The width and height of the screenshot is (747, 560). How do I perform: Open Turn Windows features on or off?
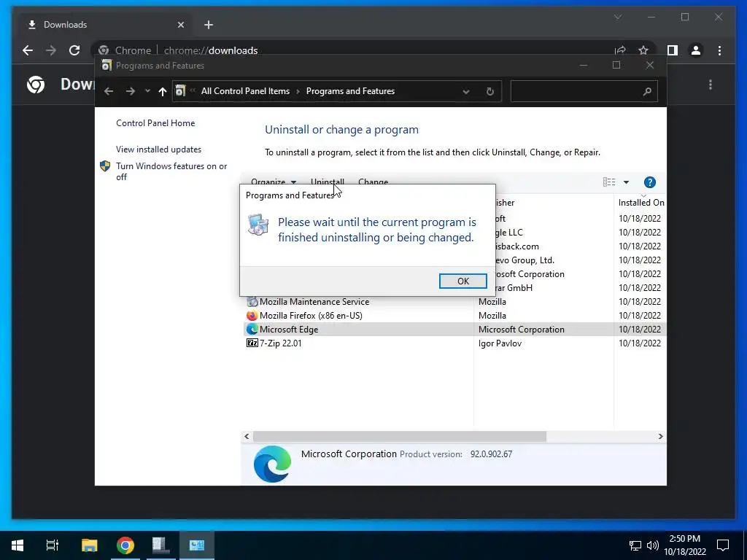click(x=171, y=171)
